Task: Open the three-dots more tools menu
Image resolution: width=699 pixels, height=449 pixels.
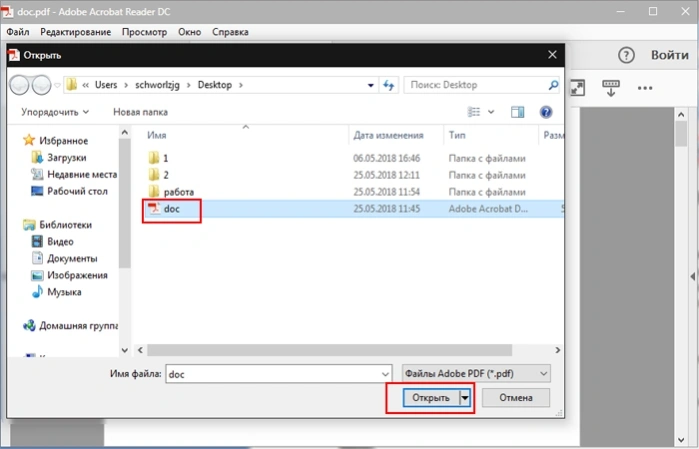Action: pos(645,88)
